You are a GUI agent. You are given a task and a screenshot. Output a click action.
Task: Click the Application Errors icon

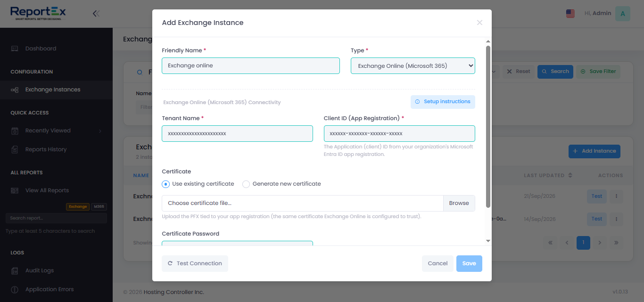(x=15, y=289)
